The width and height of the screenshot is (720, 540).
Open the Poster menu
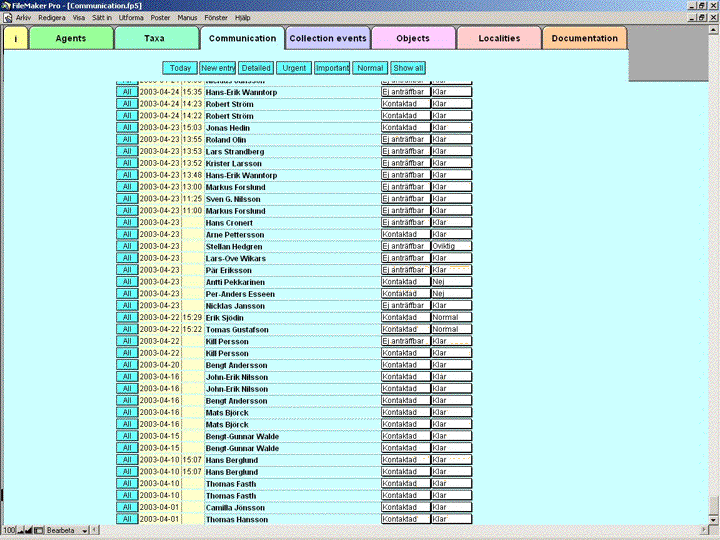click(x=160, y=17)
